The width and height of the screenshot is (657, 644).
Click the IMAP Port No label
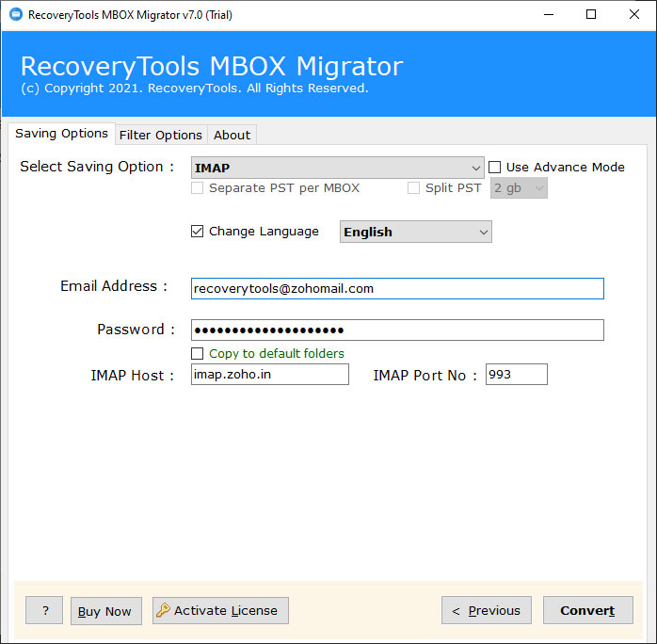click(425, 376)
